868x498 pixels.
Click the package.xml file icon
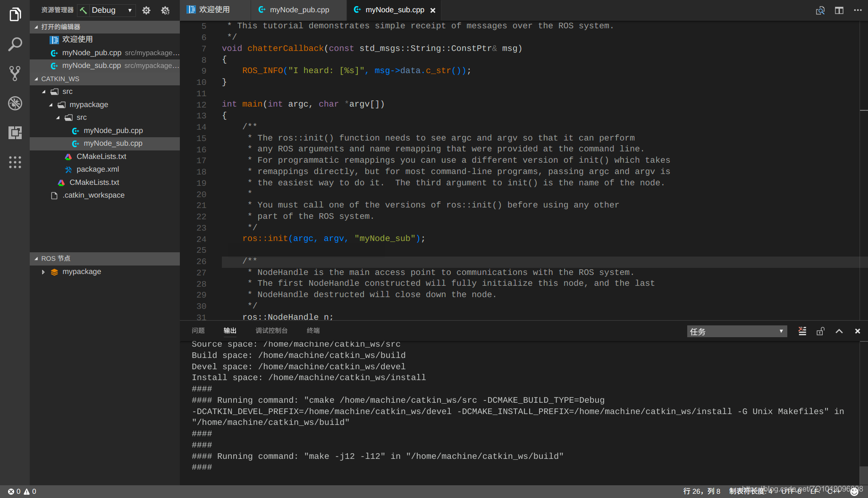coord(68,169)
